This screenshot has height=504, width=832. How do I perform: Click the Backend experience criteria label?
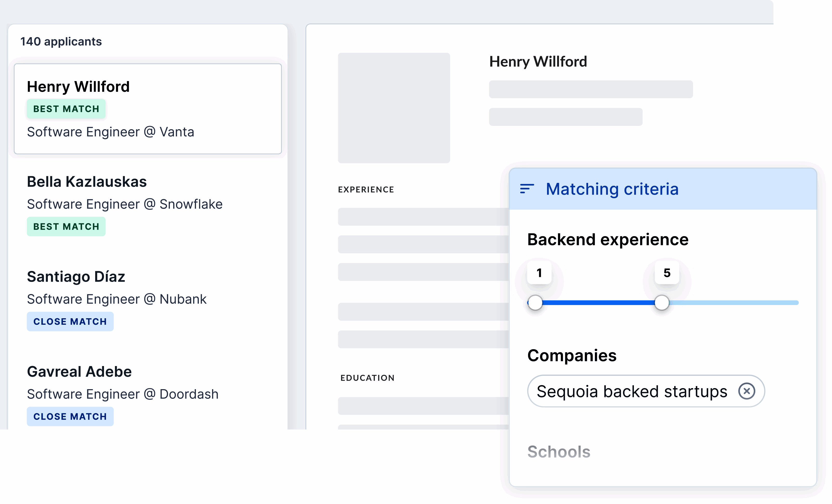pyautogui.click(x=608, y=240)
